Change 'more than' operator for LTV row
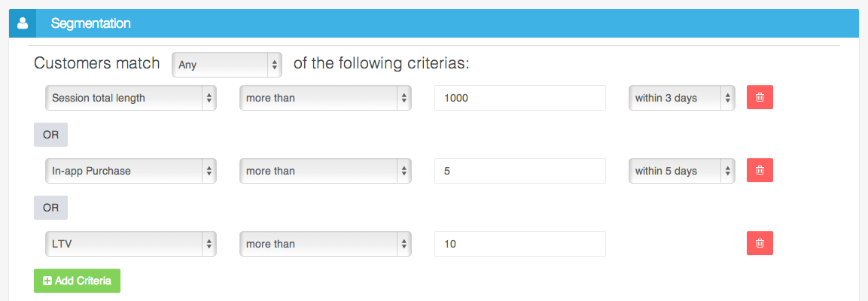This screenshot has height=301, width=868. pyautogui.click(x=325, y=244)
